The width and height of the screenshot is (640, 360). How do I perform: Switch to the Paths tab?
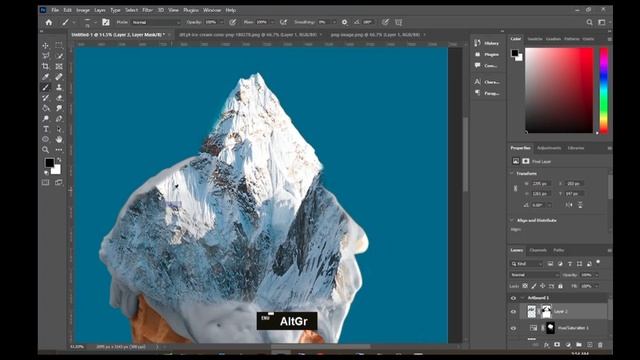tap(559, 250)
